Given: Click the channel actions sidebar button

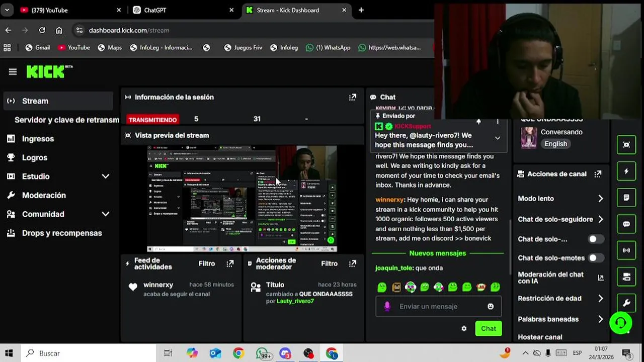Looking at the screenshot, I should (626, 277).
